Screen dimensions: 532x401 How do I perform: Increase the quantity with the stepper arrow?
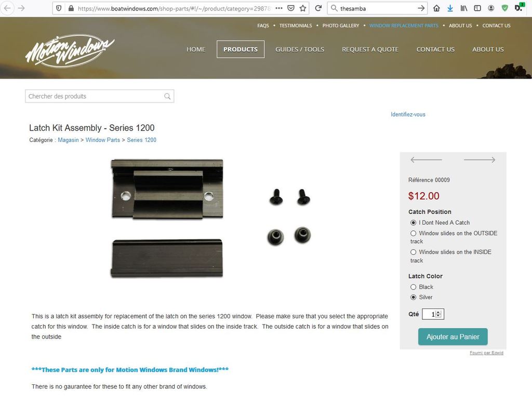(438, 313)
